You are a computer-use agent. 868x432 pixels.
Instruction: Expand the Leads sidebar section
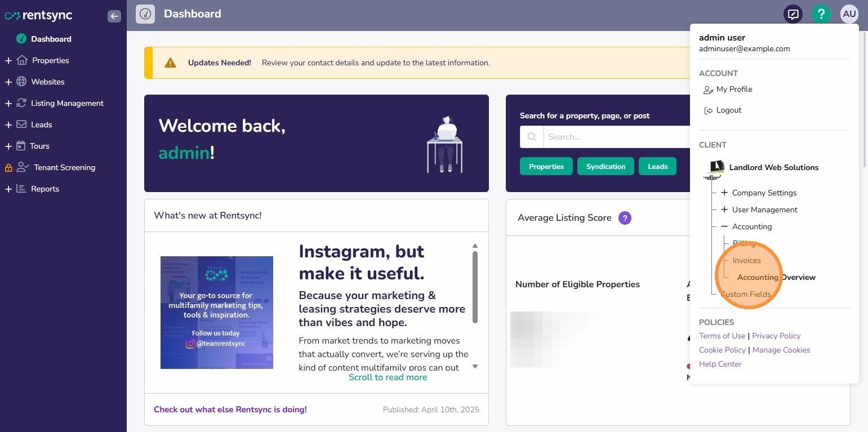[x=8, y=124]
